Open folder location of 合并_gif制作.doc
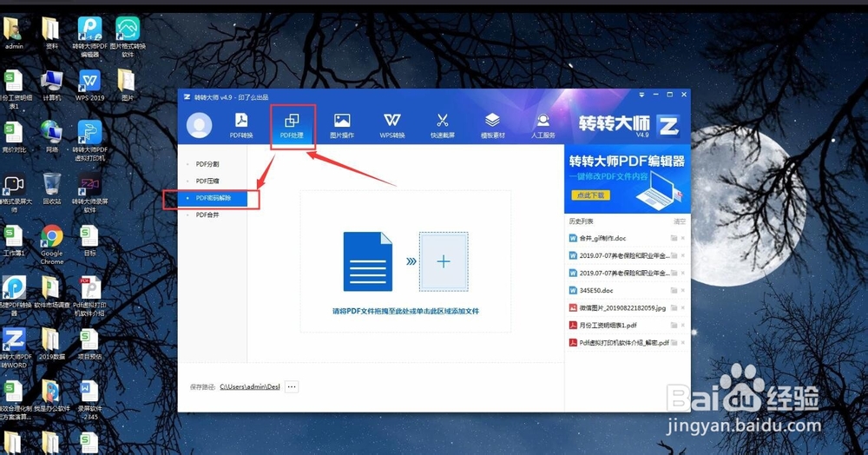The height and width of the screenshot is (455, 868). pyautogui.click(x=674, y=239)
